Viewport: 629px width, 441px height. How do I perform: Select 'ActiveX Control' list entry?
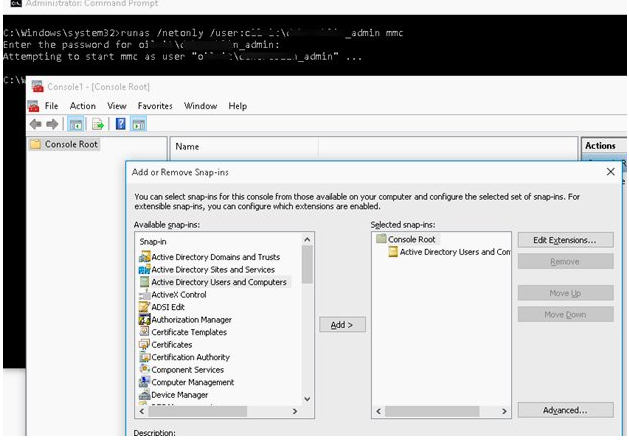point(179,295)
